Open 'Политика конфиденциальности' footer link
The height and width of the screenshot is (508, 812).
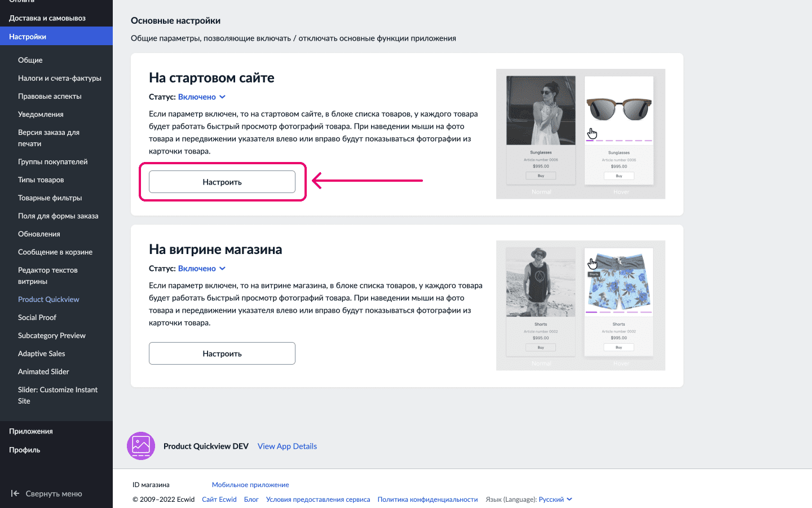click(x=427, y=500)
